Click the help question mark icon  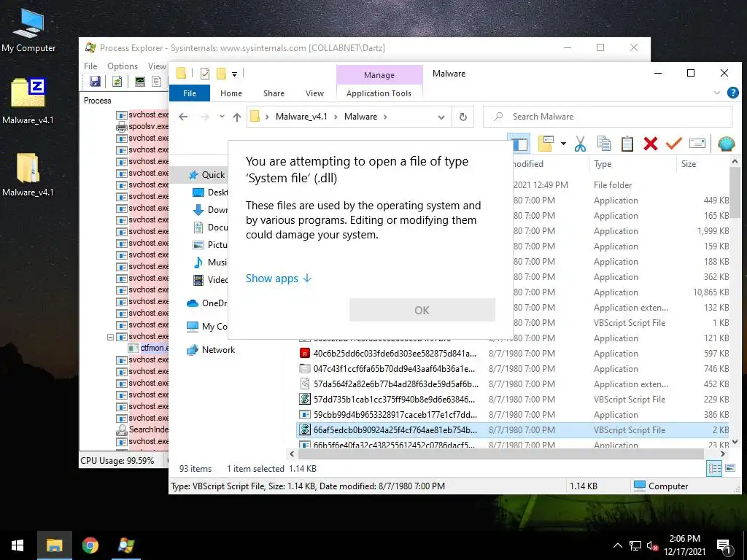click(x=732, y=93)
